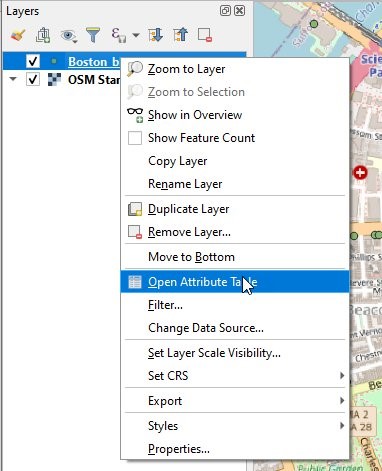Open the Styles submenu
Screen dimensions: 382x471
(x=235, y=426)
